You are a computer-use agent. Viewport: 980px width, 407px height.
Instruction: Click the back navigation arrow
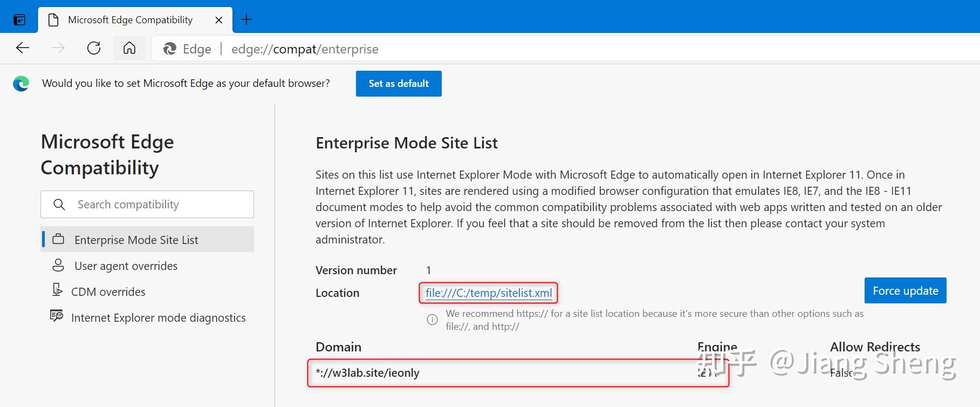(x=23, y=48)
